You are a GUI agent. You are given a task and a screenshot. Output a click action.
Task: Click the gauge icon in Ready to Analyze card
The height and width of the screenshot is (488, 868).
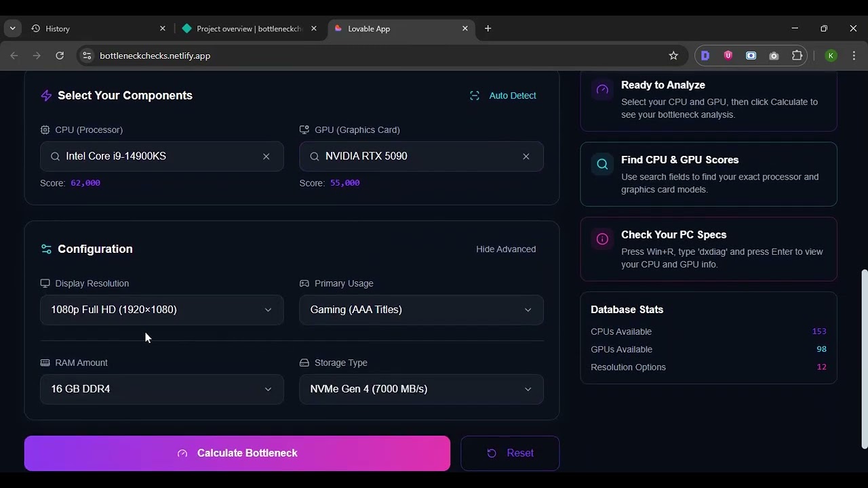[x=602, y=89]
